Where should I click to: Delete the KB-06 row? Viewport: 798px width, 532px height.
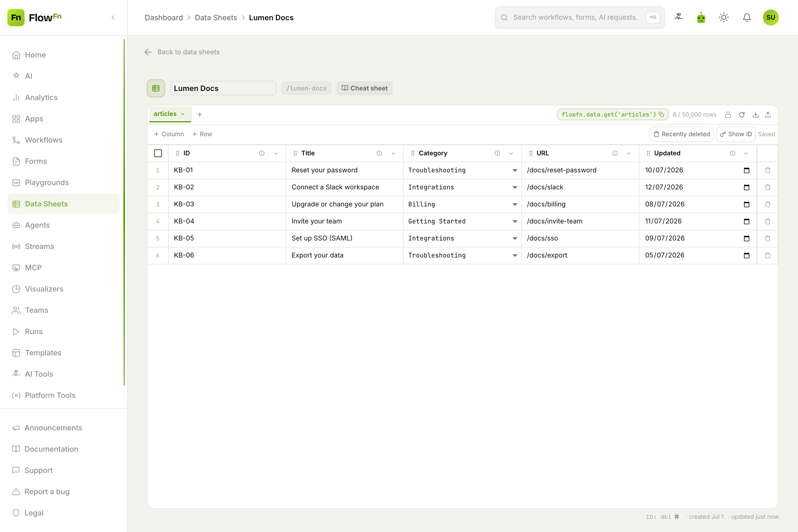tap(768, 255)
